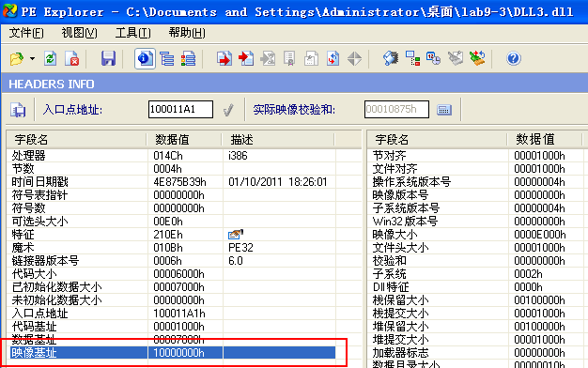Open the Imports viewer icon with the left-pointing arrow

tap(246, 59)
